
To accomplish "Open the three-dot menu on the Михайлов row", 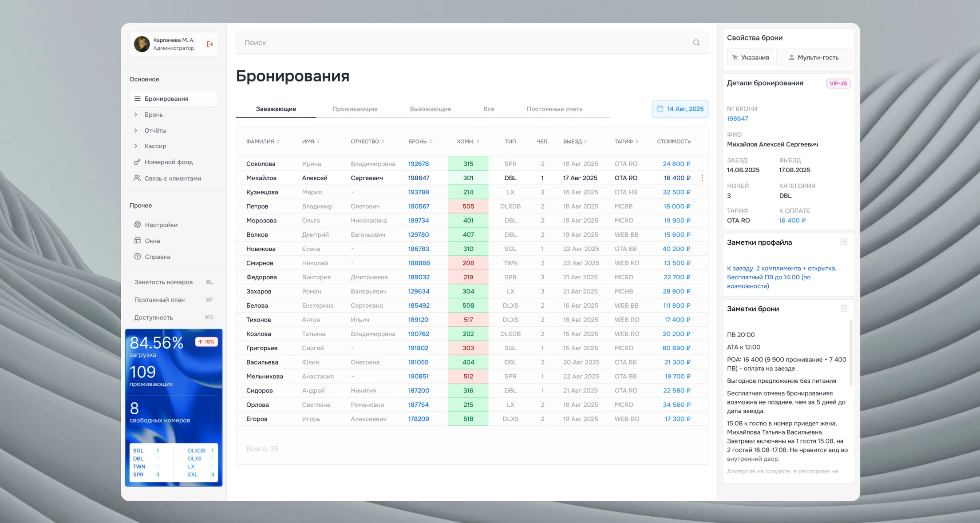I will click(x=702, y=178).
